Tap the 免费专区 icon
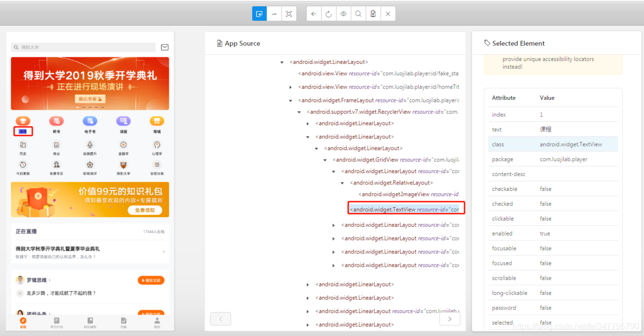 click(x=56, y=165)
